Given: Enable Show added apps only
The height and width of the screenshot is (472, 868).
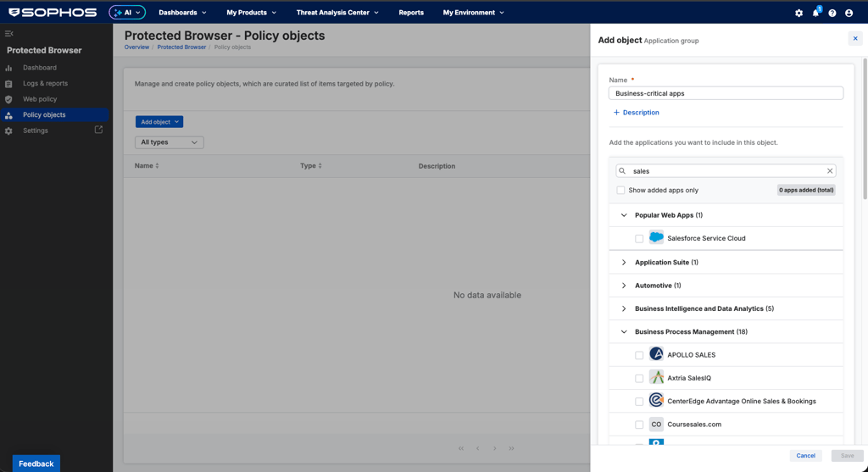Looking at the screenshot, I should (620, 191).
